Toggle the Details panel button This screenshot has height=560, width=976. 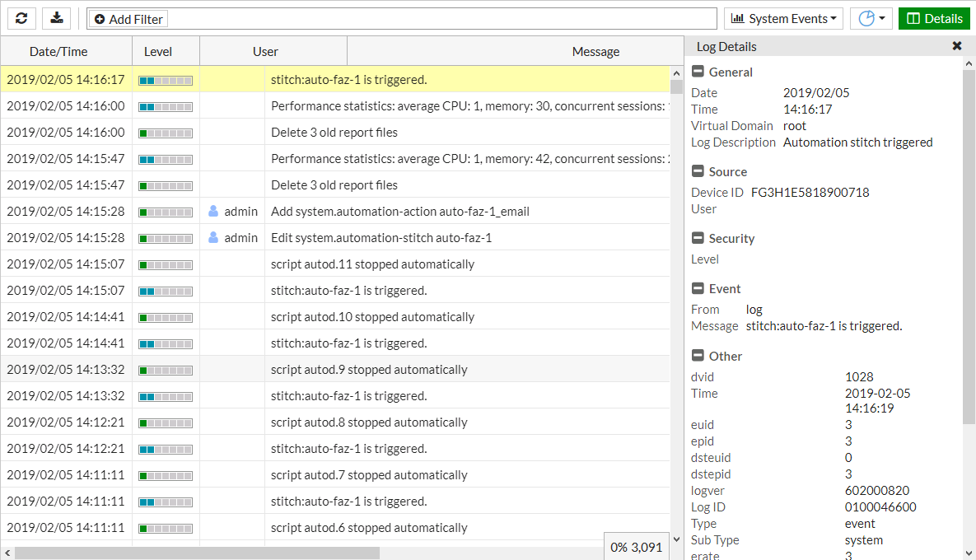point(934,18)
